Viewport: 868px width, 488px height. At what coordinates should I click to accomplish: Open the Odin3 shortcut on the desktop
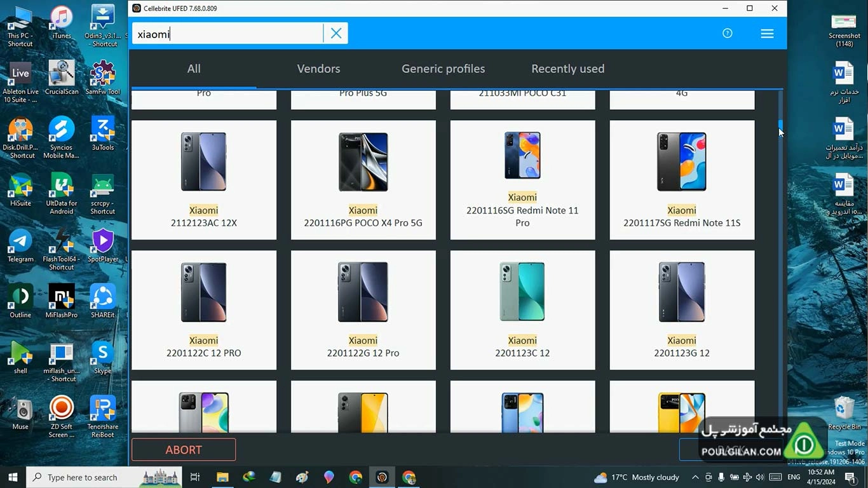click(102, 27)
